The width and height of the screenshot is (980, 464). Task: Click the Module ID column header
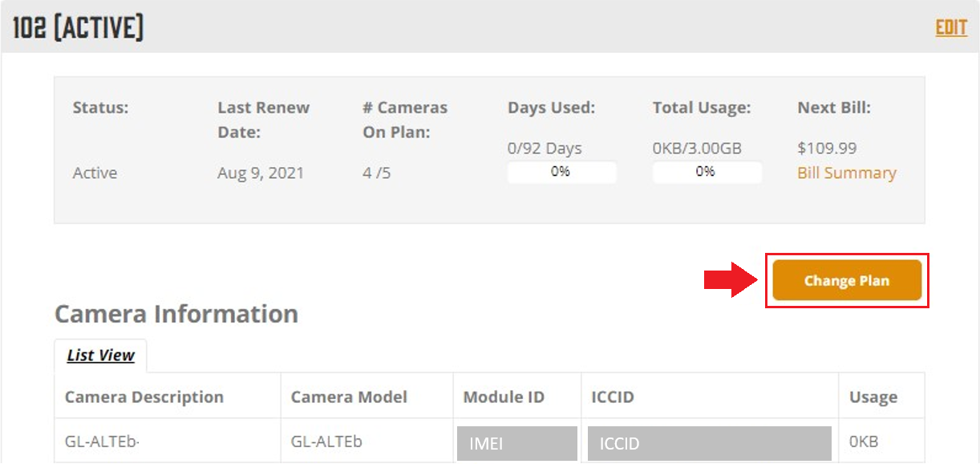tap(504, 397)
